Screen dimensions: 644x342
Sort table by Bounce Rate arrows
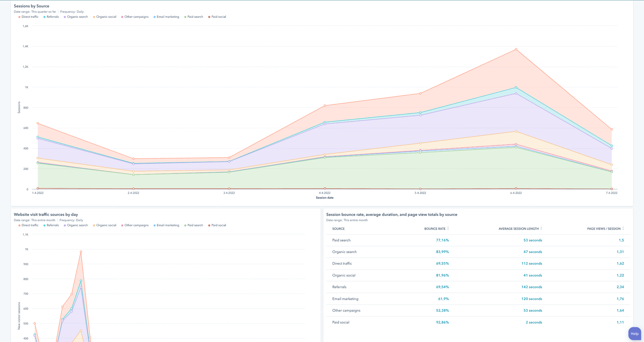coord(448,229)
